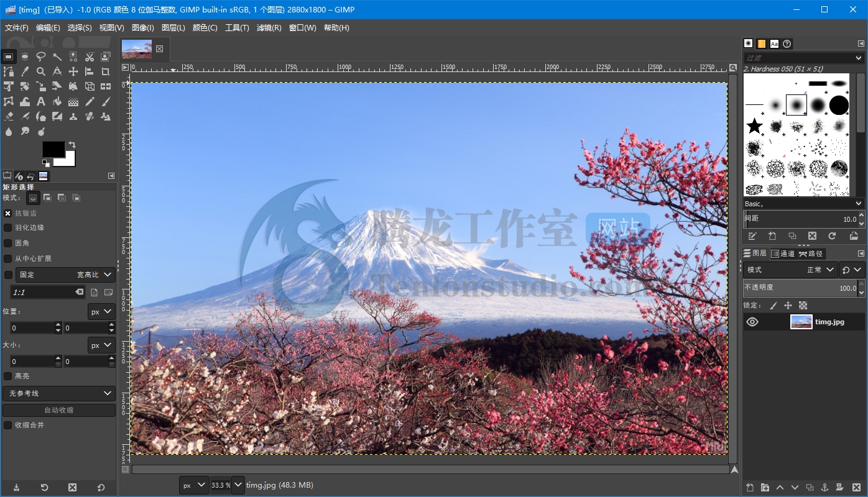Select the Flip tool

pos(106,86)
